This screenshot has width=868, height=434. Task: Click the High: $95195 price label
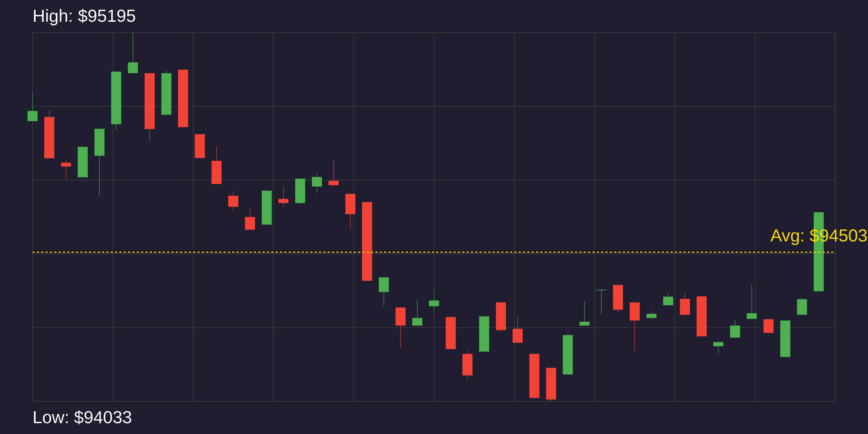point(84,16)
